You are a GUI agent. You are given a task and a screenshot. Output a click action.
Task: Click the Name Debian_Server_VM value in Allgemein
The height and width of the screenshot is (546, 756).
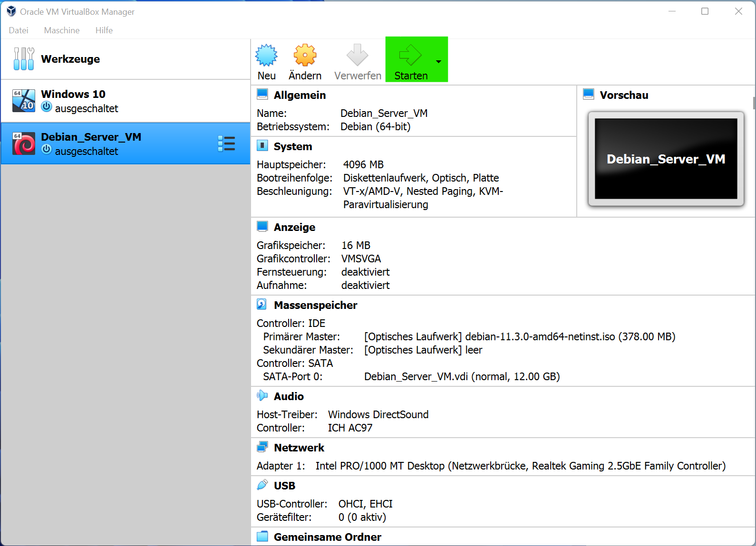(x=384, y=113)
